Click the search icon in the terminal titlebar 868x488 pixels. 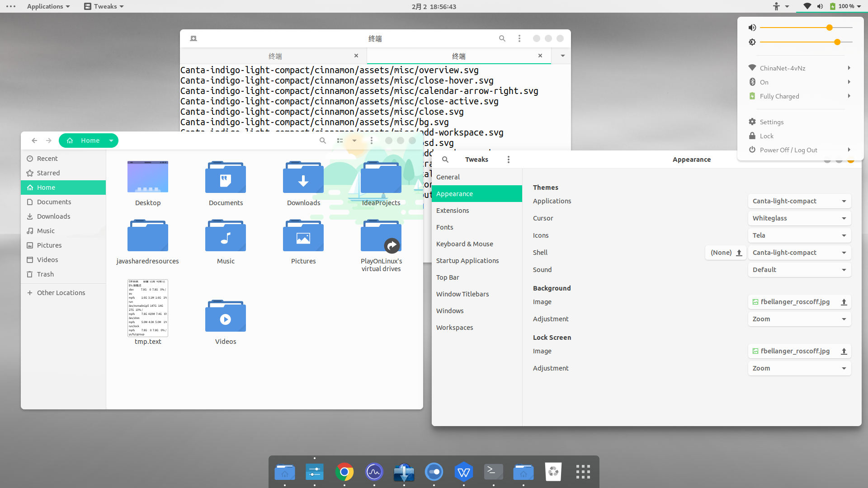[x=502, y=38]
